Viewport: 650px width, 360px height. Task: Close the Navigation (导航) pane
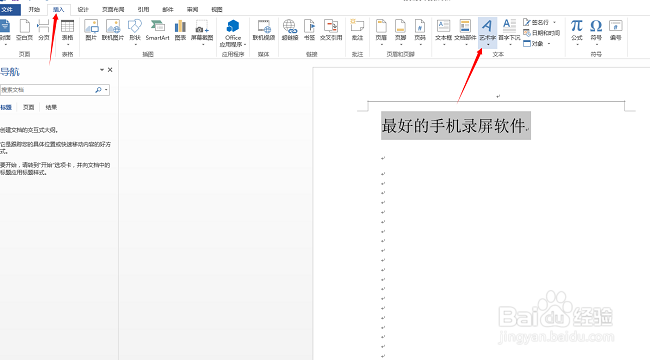point(110,70)
